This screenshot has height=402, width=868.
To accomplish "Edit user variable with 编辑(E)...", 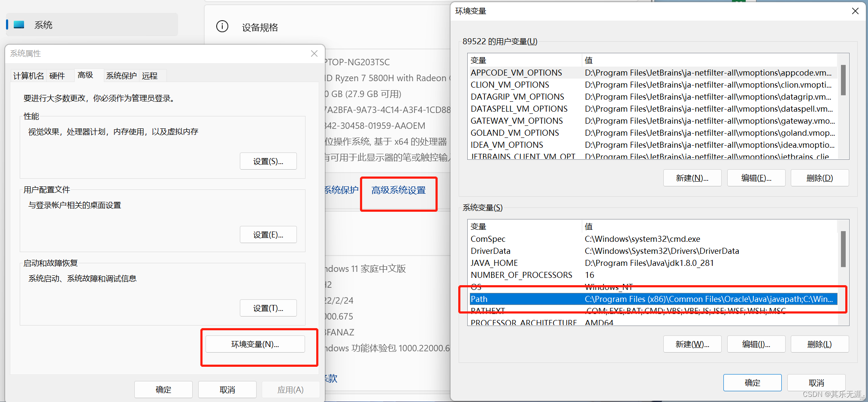I will tap(756, 178).
